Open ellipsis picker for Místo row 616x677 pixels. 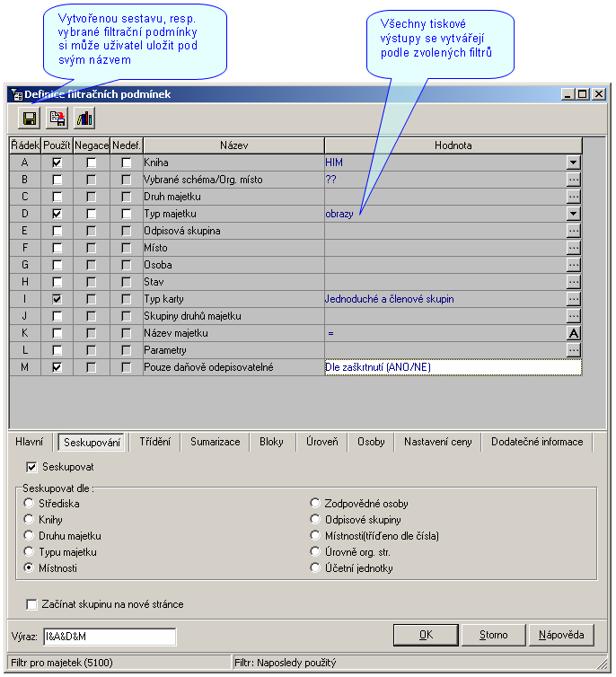[x=573, y=248]
